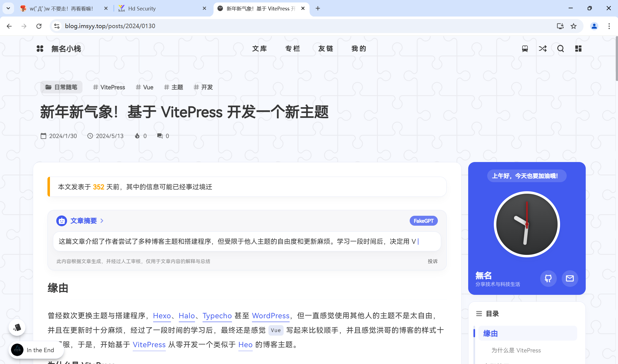Open the dashboard grid icon in the header
This screenshot has width=618, height=364.
coord(578,49)
